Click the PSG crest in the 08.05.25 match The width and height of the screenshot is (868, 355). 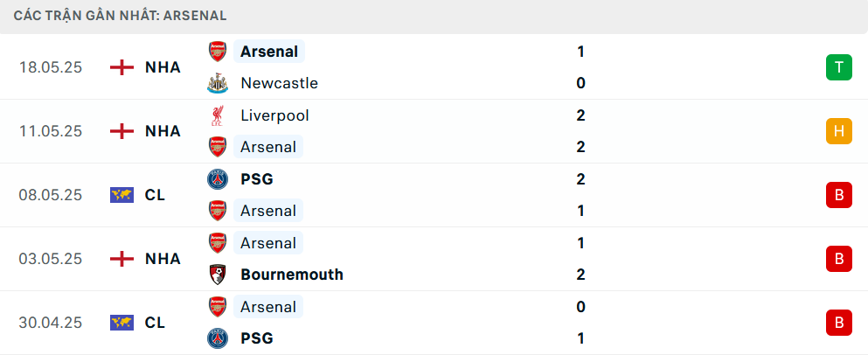coord(217,179)
